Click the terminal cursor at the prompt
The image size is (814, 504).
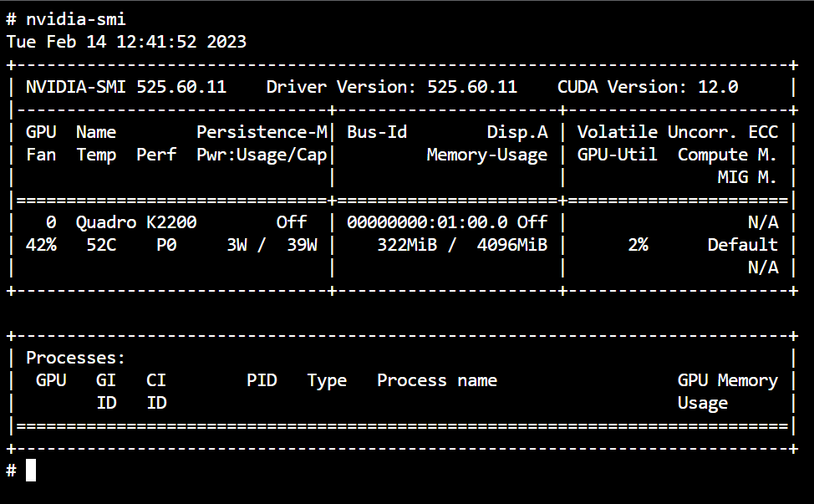point(31,471)
